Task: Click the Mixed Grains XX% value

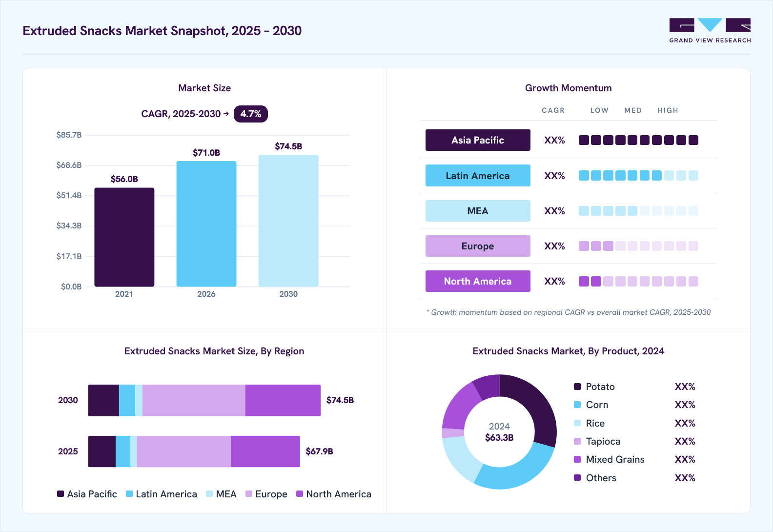Action: point(685,459)
